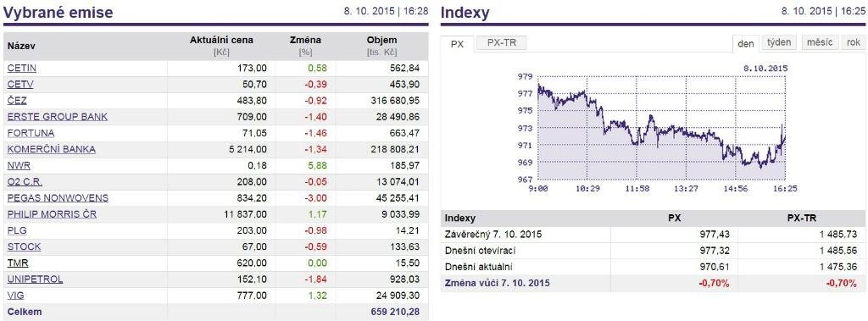Open the STOCK emission link
Screen dimensions: 868x321
point(24,246)
